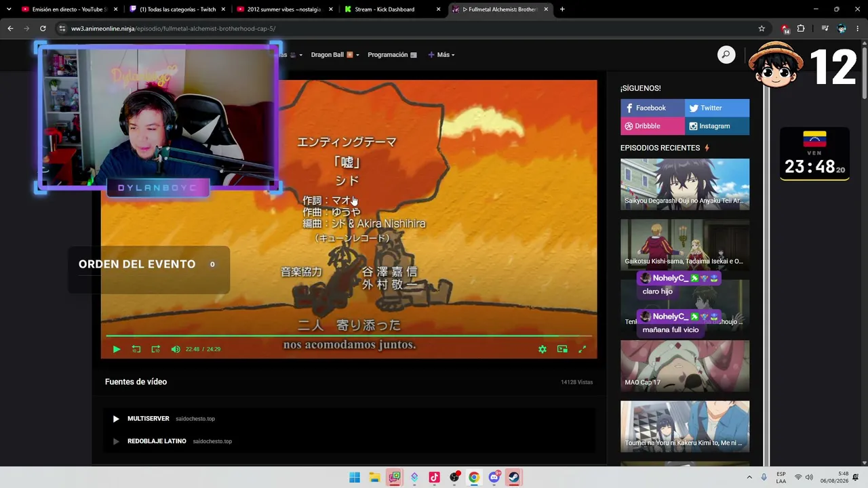Show hidden system tray icons
The image size is (868, 488).
point(749,478)
